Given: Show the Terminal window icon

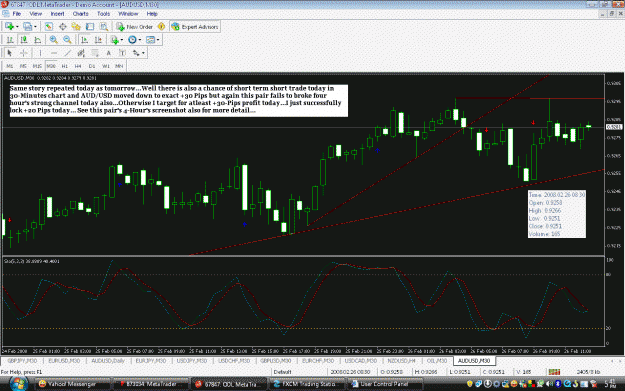Looking at the screenshot, I should [90, 27].
